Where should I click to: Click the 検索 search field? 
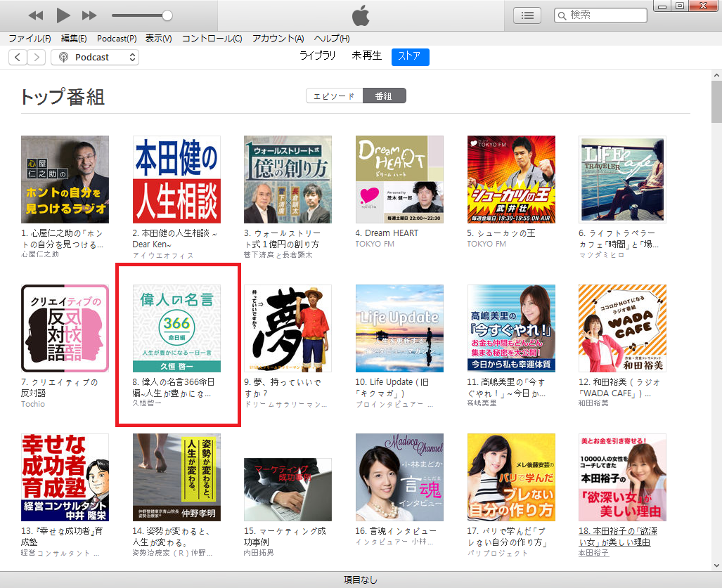tap(600, 15)
